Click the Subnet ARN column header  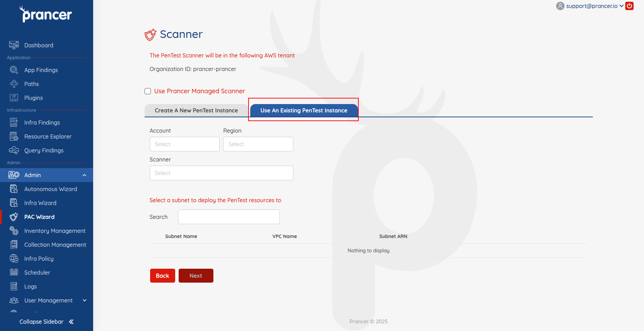pyautogui.click(x=393, y=236)
